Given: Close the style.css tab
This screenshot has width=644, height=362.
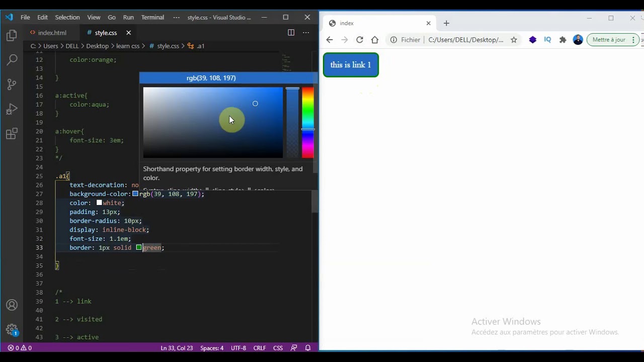Looking at the screenshot, I should click(x=128, y=33).
